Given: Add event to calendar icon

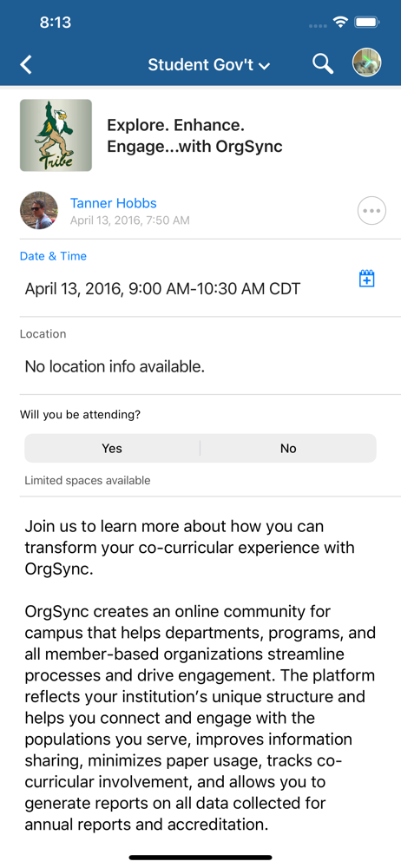Looking at the screenshot, I should click(x=366, y=279).
